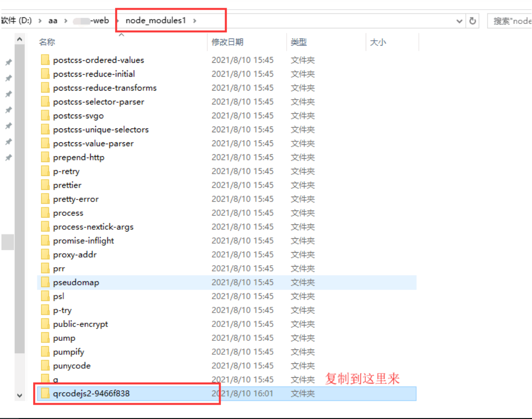Click the refresh icon in the address bar

click(x=472, y=21)
